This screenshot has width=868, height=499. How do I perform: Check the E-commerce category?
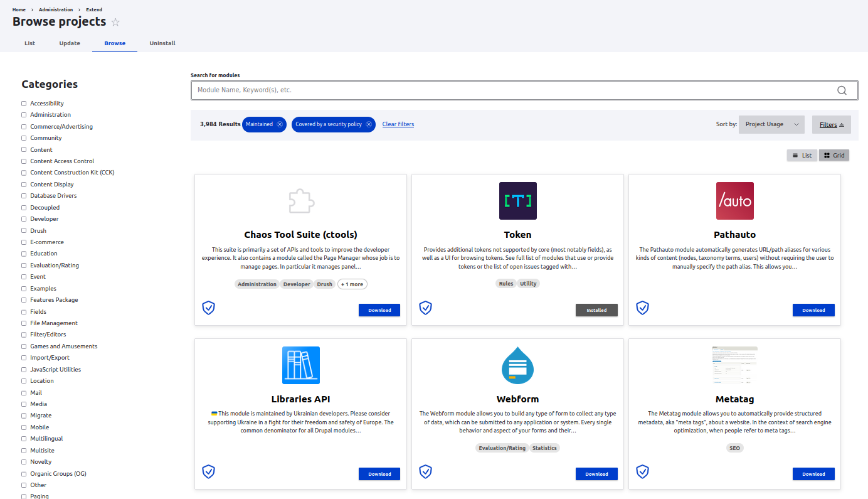pos(24,242)
